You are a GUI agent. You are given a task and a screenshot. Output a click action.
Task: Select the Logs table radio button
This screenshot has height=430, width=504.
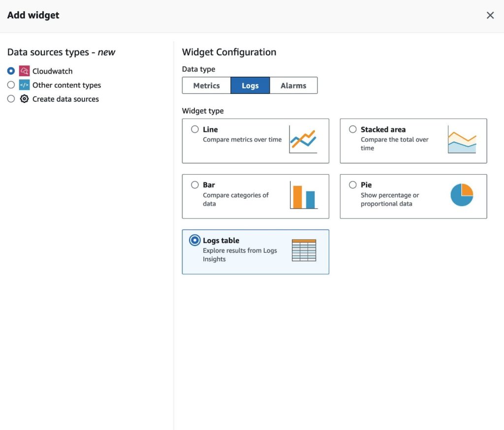click(195, 240)
